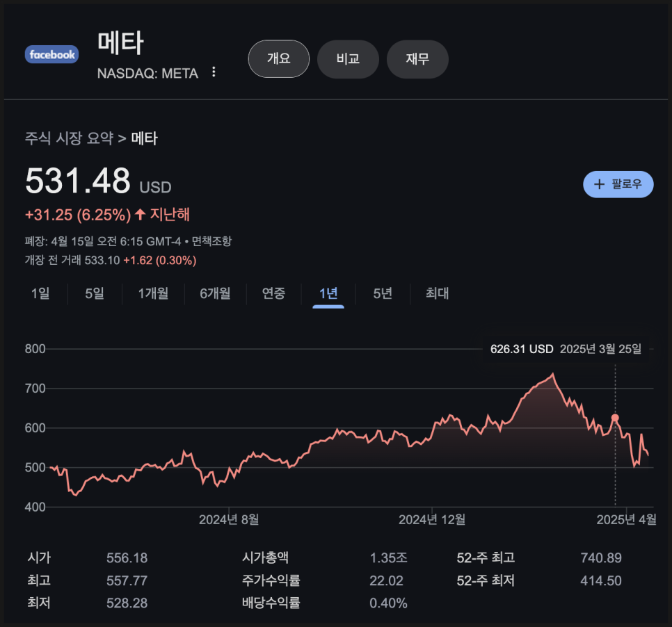This screenshot has width=672, height=627.
Task: Show the 1개월 chart range
Action: click(153, 293)
